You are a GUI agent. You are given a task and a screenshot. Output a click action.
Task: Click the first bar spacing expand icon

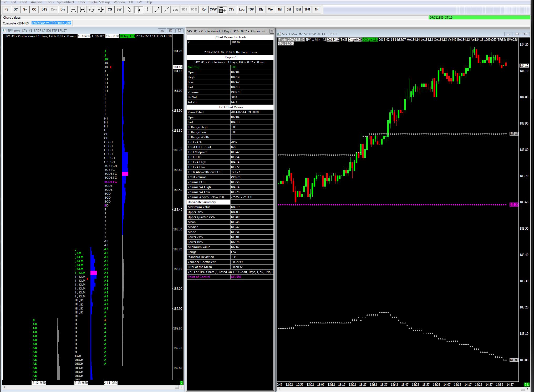73,9
